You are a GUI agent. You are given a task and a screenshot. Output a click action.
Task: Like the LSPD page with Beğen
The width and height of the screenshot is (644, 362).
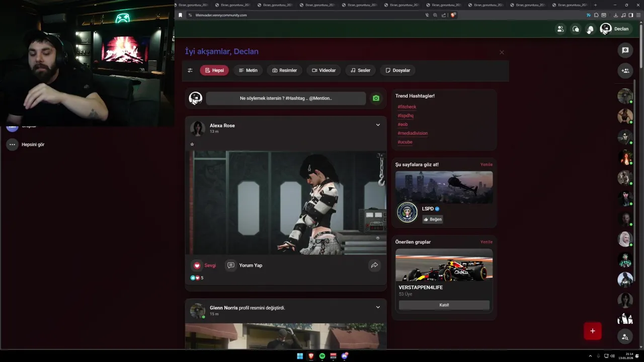pos(433,219)
